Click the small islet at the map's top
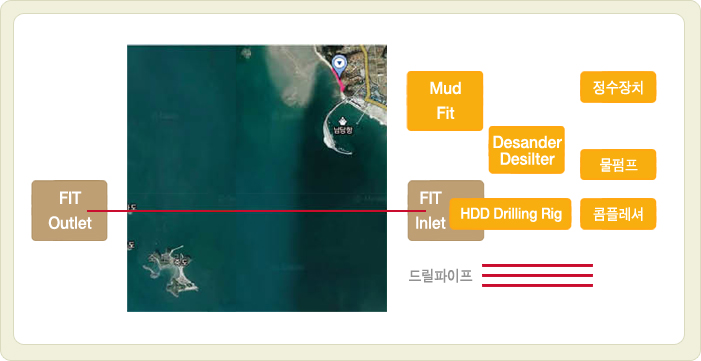 pyautogui.click(x=246, y=53)
